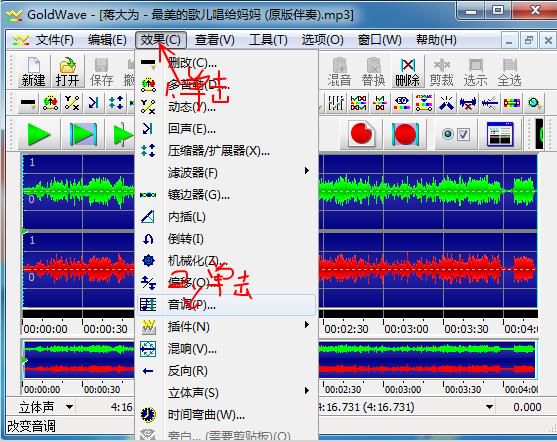Open the control window icon button
This screenshot has width=557, height=442.
pos(500,134)
